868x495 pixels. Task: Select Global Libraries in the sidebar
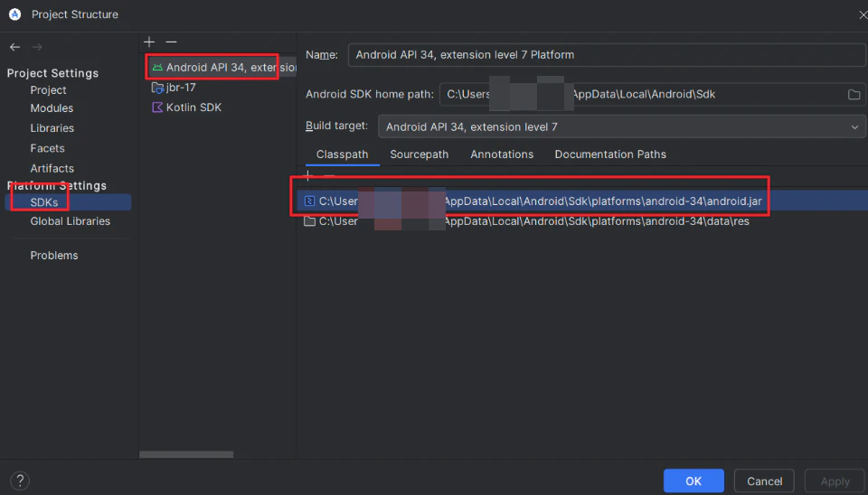71,221
